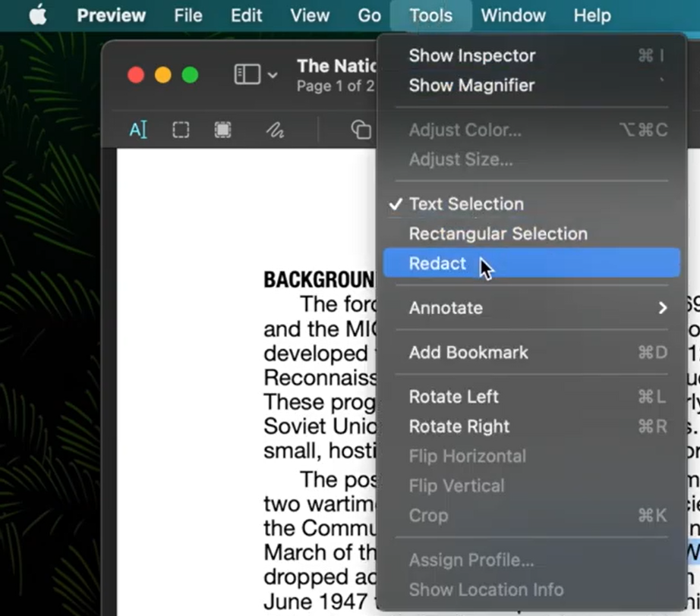The image size is (700, 616).
Task: Click Redact in the Tools menu
Action: tap(531, 263)
